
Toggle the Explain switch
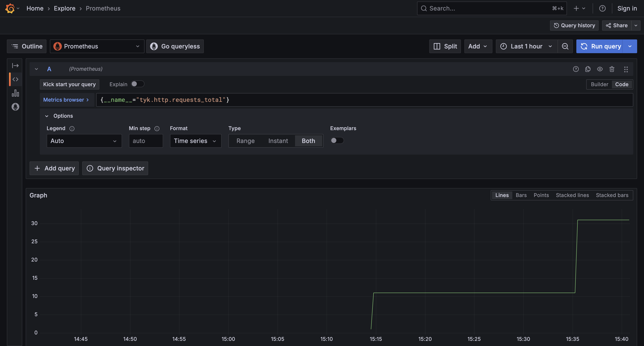point(137,84)
